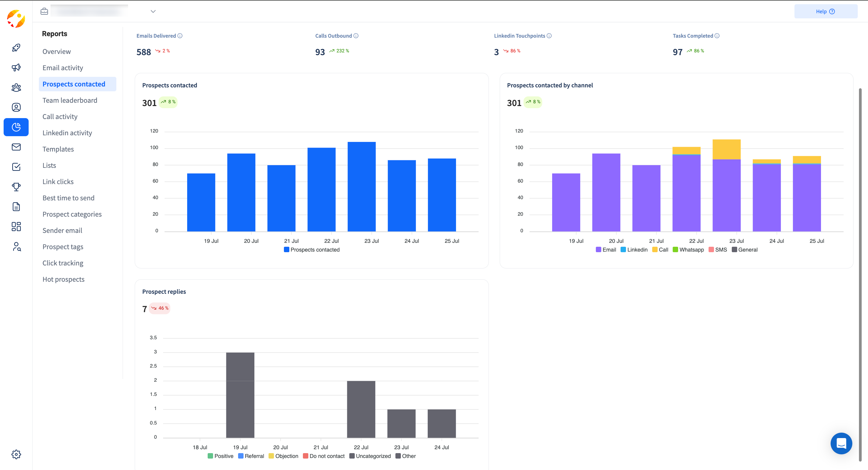Click the 97 Tasks Completed value
The height and width of the screenshot is (470, 868).
pos(677,52)
